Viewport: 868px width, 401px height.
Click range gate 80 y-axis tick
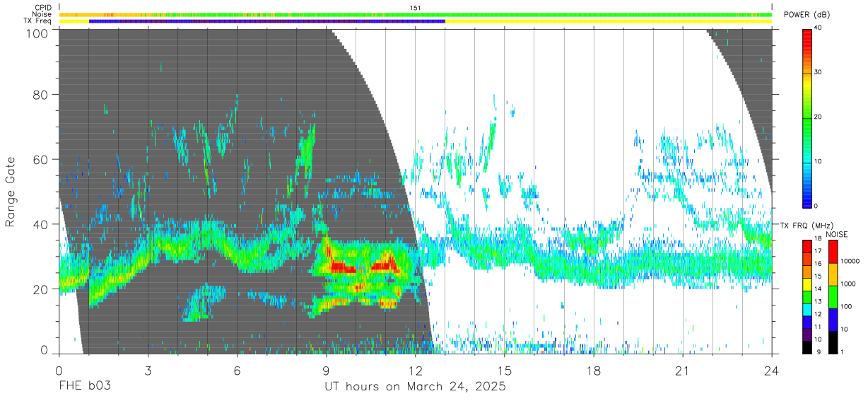tap(41, 94)
